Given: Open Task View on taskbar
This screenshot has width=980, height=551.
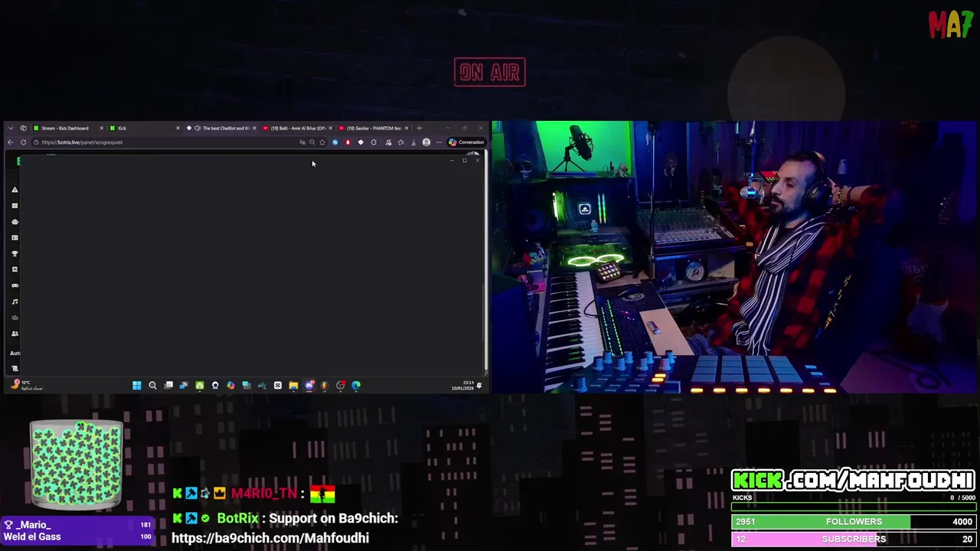Looking at the screenshot, I should (x=168, y=386).
